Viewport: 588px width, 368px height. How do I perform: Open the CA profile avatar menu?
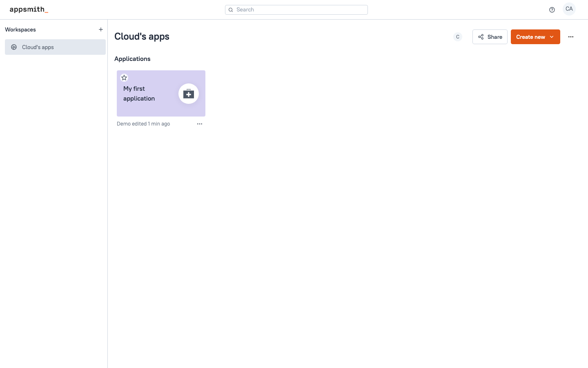(569, 9)
